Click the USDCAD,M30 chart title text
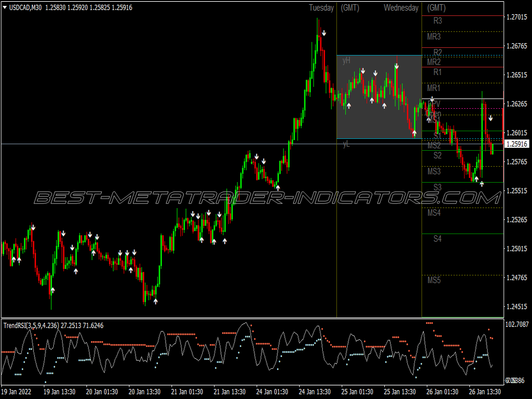Viewport: 532px width, 399px height. pos(25,8)
